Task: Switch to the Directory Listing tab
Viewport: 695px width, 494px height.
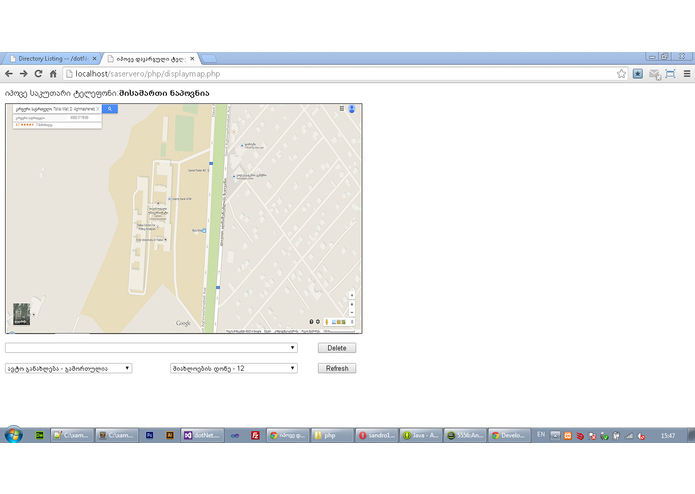Action: pyautogui.click(x=53, y=58)
